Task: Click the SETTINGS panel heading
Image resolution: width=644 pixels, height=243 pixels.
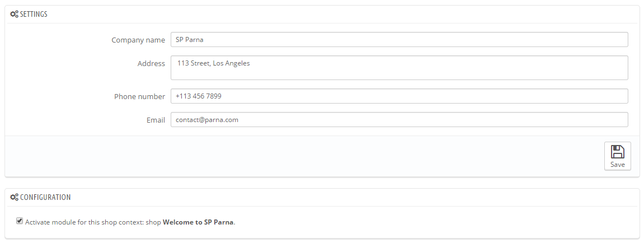Action: tap(34, 15)
